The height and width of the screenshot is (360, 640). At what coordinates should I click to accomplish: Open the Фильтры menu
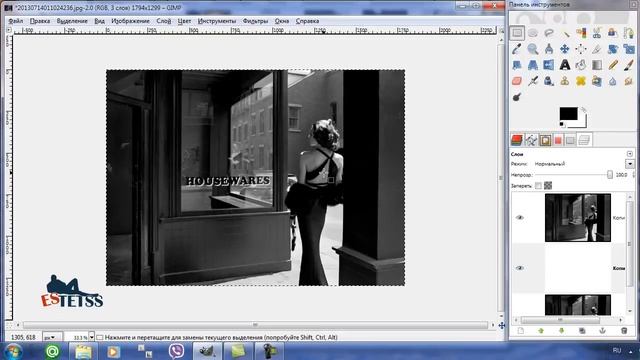coord(255,21)
